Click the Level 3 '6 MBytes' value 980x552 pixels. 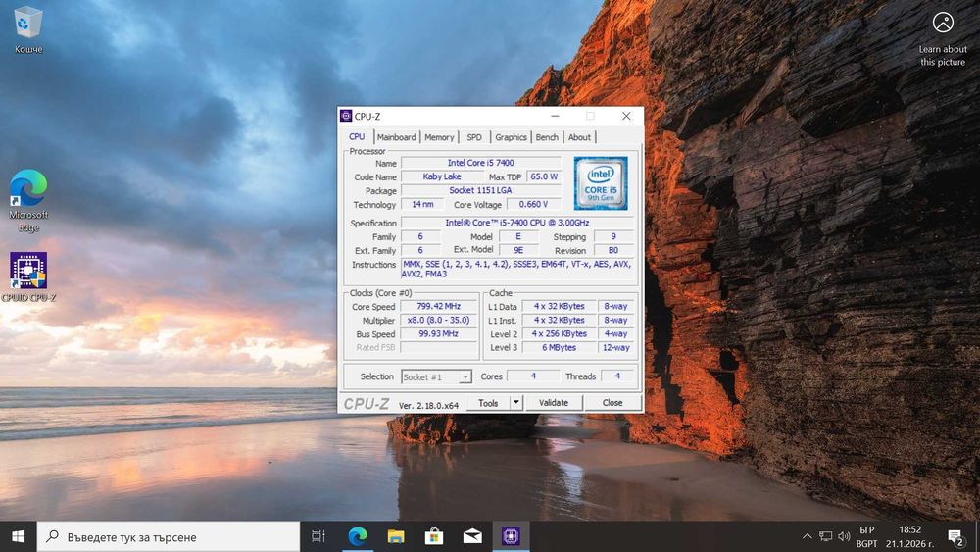560,348
